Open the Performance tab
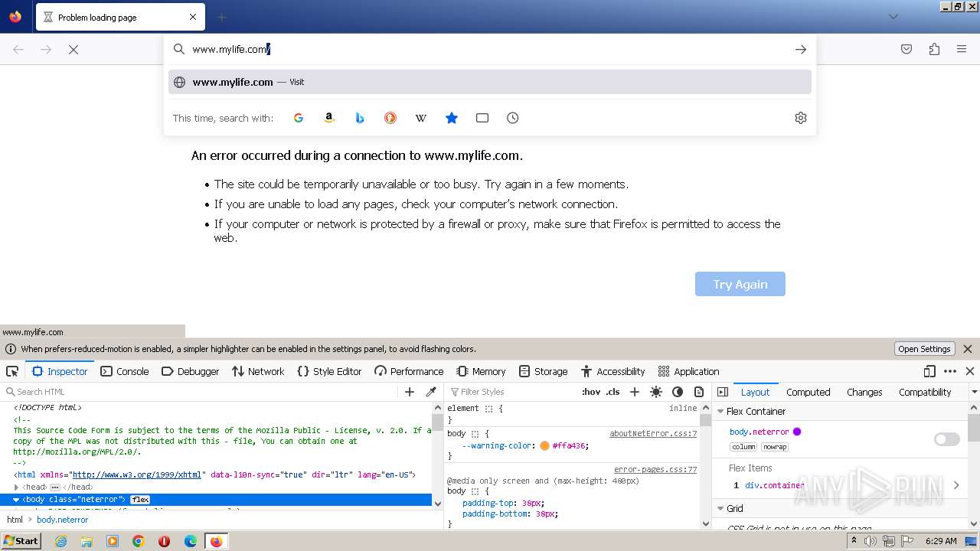This screenshot has height=551, width=980. (x=409, y=371)
